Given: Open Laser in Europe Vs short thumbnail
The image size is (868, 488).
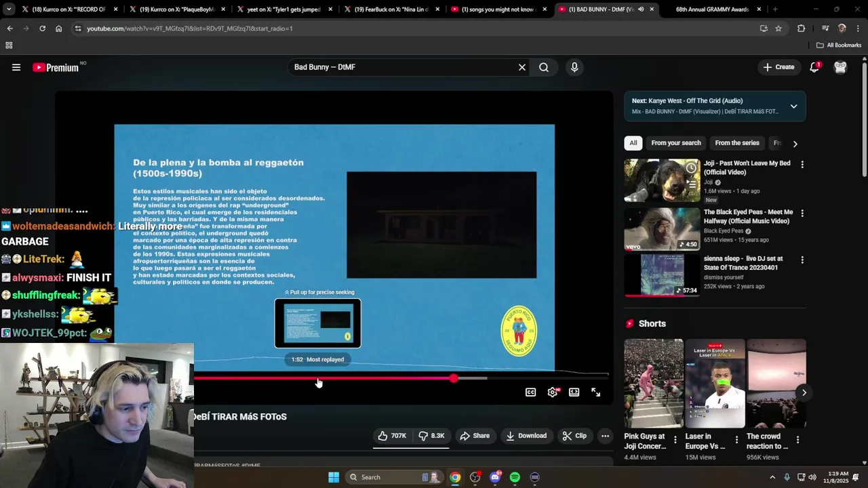Looking at the screenshot, I should [715, 384].
